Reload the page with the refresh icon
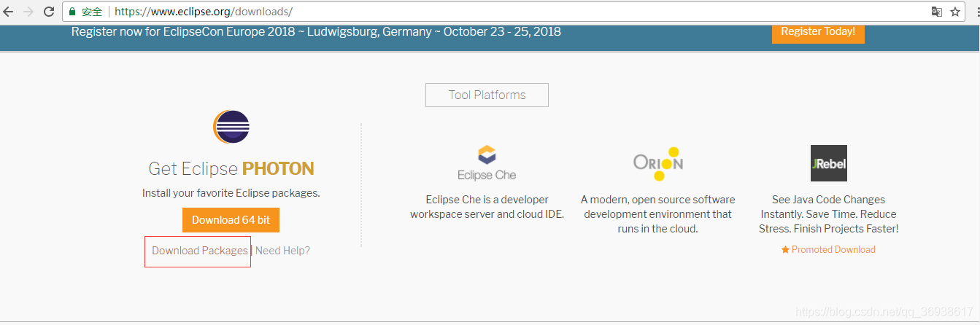The height and width of the screenshot is (325, 980). (x=49, y=12)
